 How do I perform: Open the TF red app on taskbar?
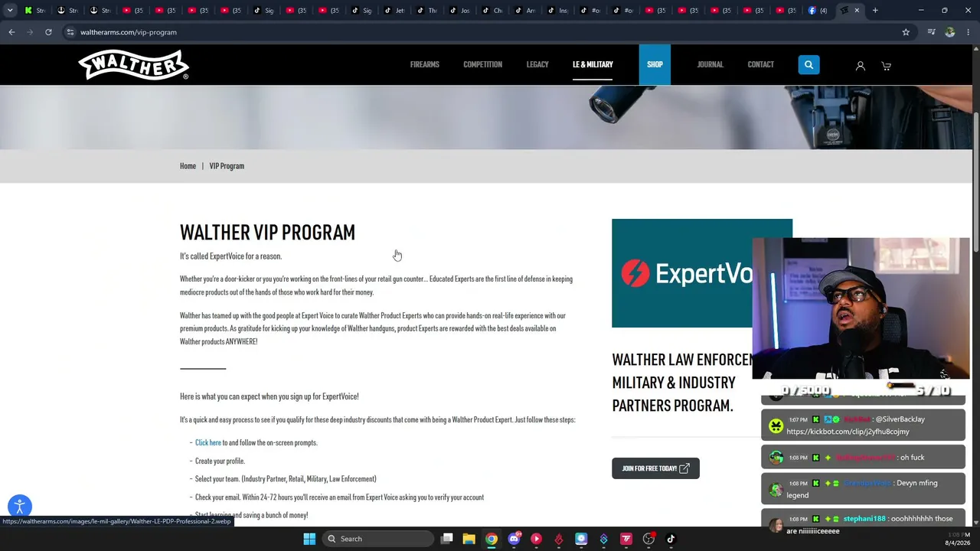626,539
